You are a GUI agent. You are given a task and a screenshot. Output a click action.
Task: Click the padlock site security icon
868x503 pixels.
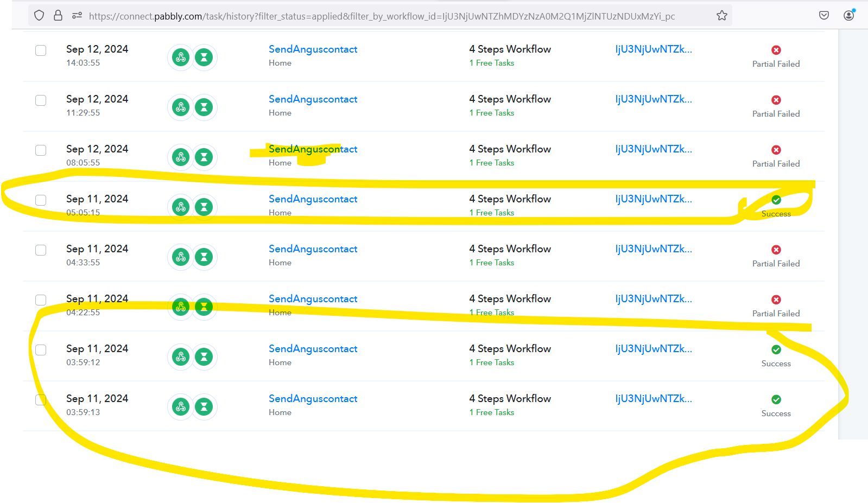pyautogui.click(x=58, y=16)
